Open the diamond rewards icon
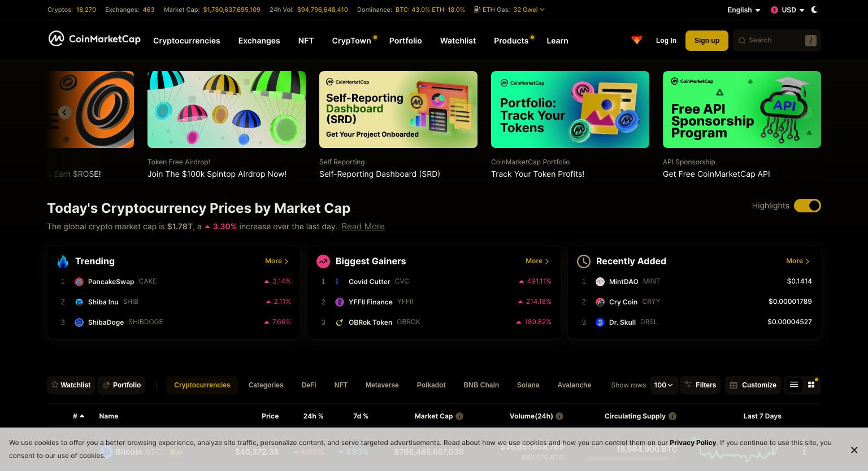The height and width of the screenshot is (471, 868). [637, 40]
